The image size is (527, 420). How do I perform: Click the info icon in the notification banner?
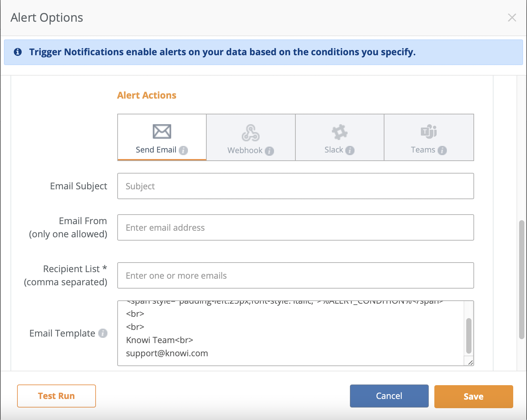(x=18, y=52)
